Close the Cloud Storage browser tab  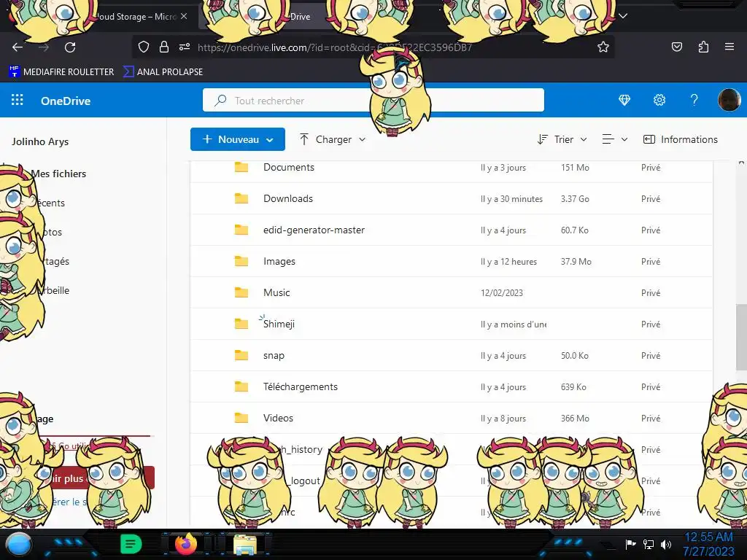184,16
